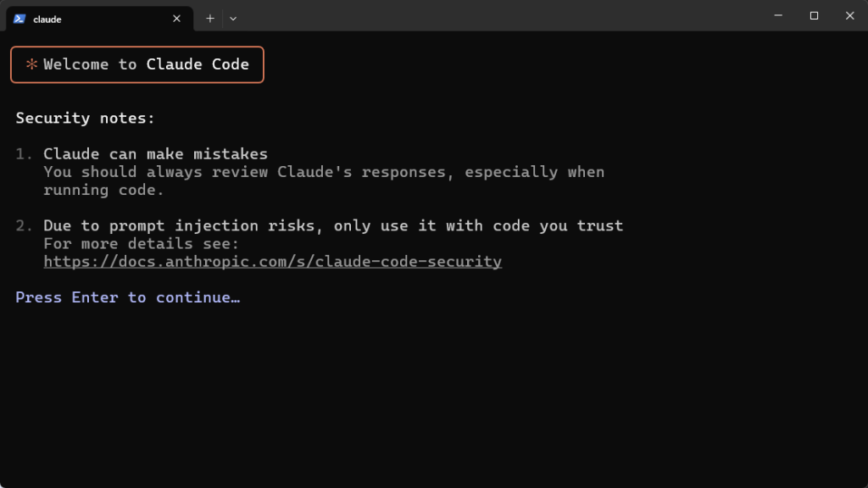Image resolution: width=868 pixels, height=488 pixels.
Task: Click the list number 2 marker
Action: point(24,225)
